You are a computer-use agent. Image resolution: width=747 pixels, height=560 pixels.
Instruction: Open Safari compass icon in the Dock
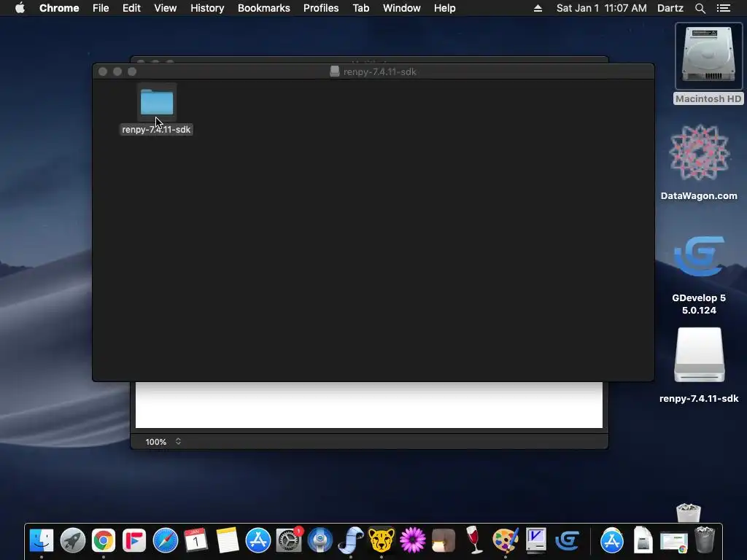pos(166,540)
